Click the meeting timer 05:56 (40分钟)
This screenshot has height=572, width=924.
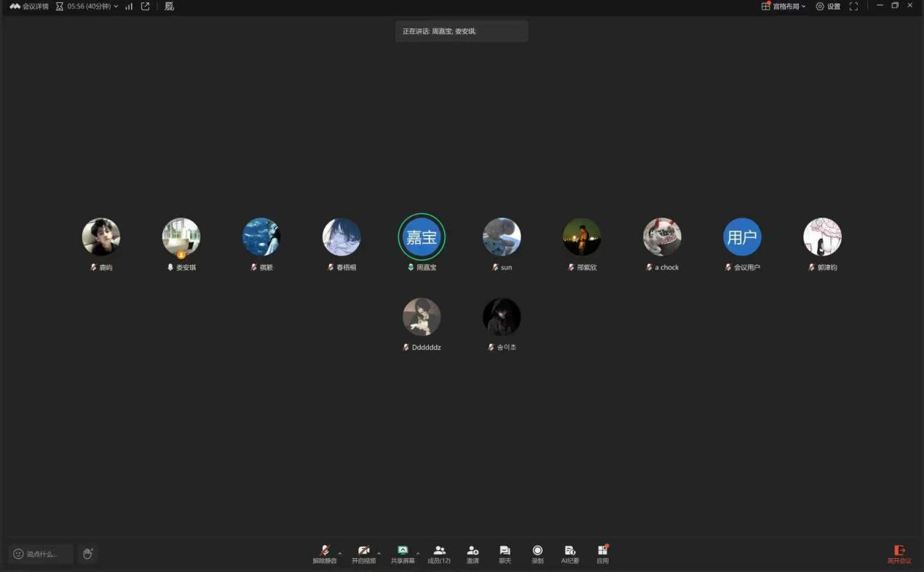pos(87,7)
